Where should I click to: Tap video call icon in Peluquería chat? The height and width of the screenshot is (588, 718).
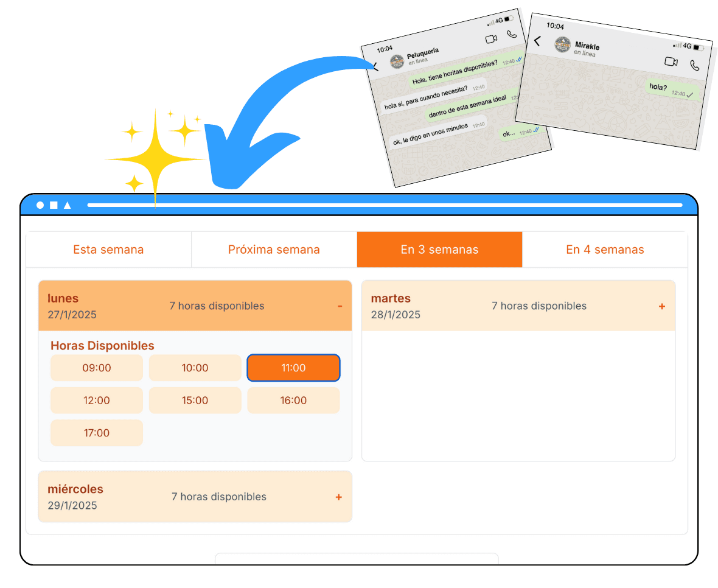pyautogui.click(x=491, y=39)
